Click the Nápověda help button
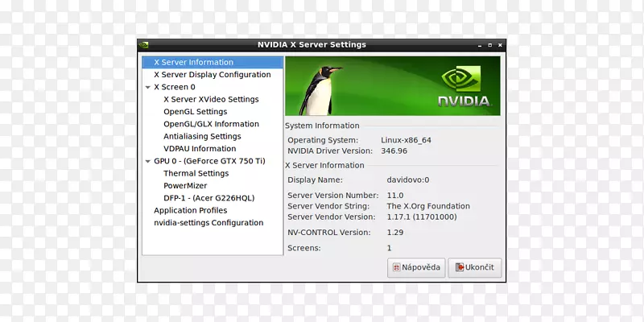 pos(416,267)
